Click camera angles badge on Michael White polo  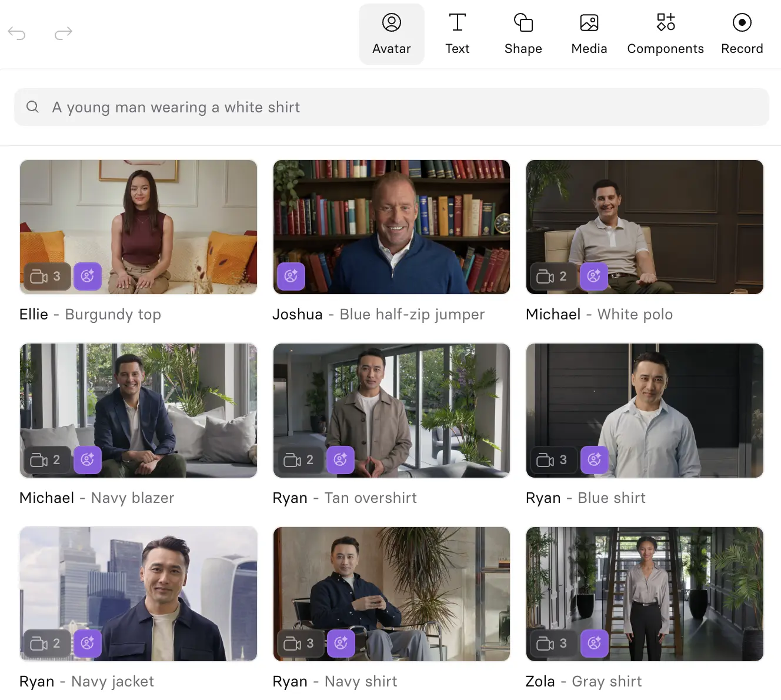pyautogui.click(x=553, y=276)
